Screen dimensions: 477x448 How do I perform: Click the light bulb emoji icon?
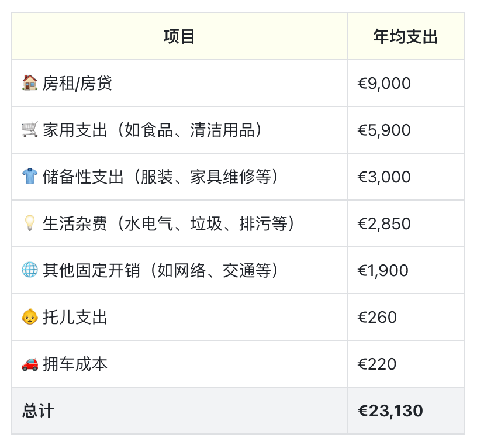click(30, 223)
